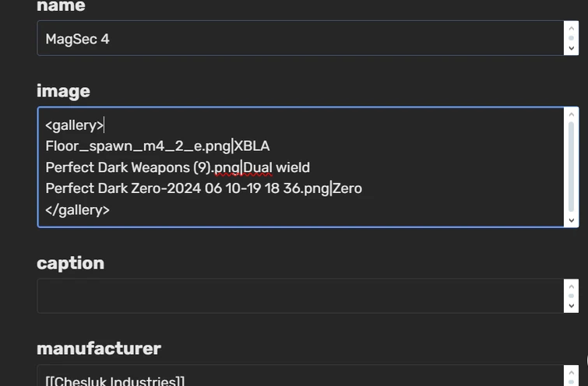Click the scroll-up arrow in the caption field

coord(572,286)
